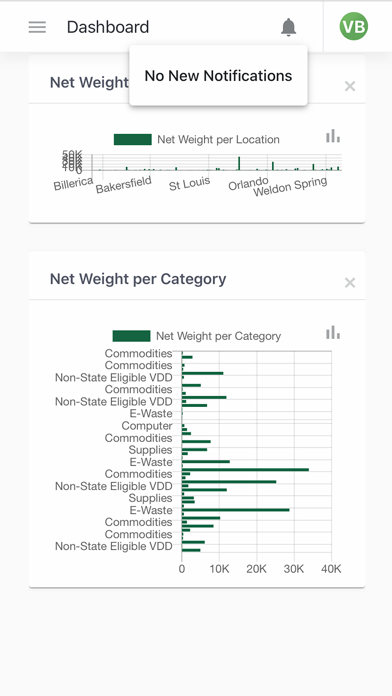Click the long E-Waste bar near 29K
Image resolution: width=392 pixels, height=696 pixels.
235,510
